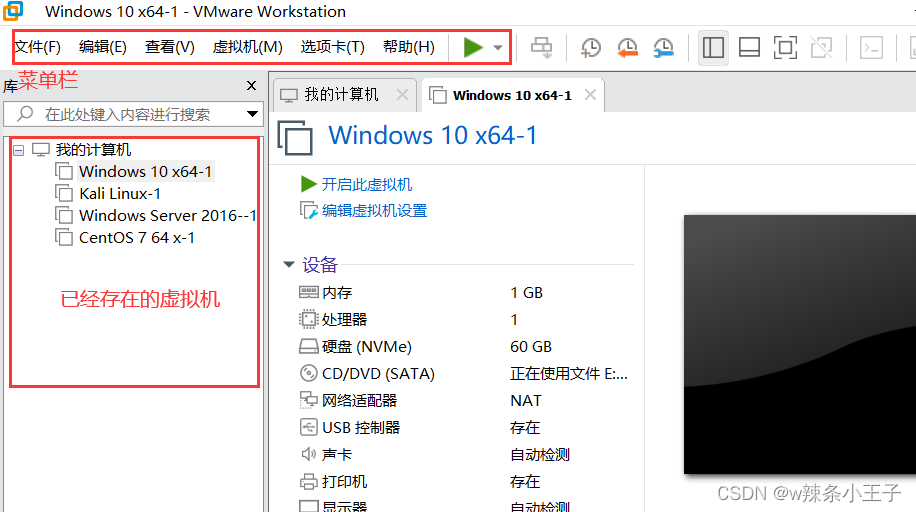Click the 编辑虚拟机设置 link

pos(374,210)
